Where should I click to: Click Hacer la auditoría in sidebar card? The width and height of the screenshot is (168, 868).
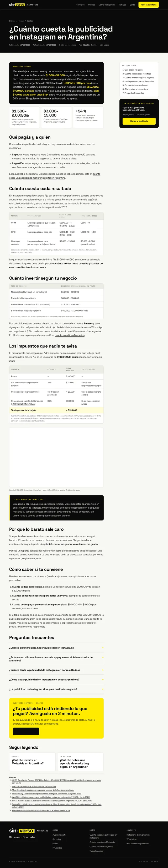coord(139,121)
